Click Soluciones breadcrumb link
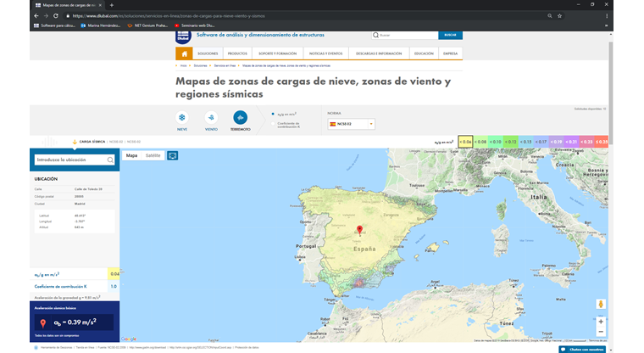The width and height of the screenshot is (644, 353). point(201,66)
